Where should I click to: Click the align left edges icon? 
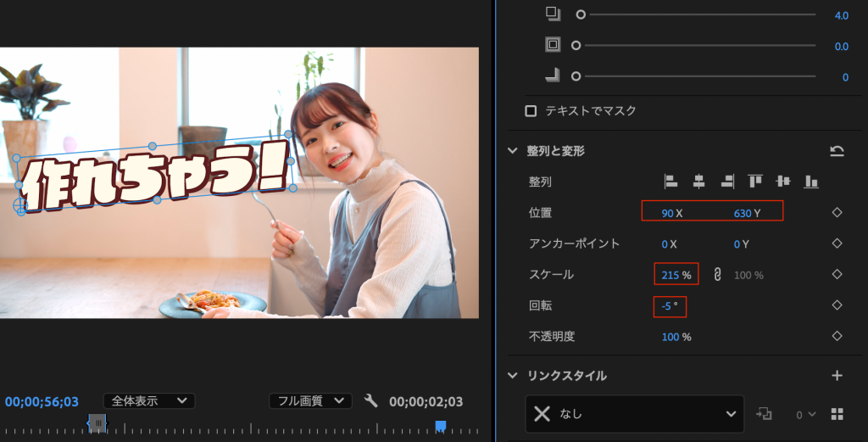[670, 181]
